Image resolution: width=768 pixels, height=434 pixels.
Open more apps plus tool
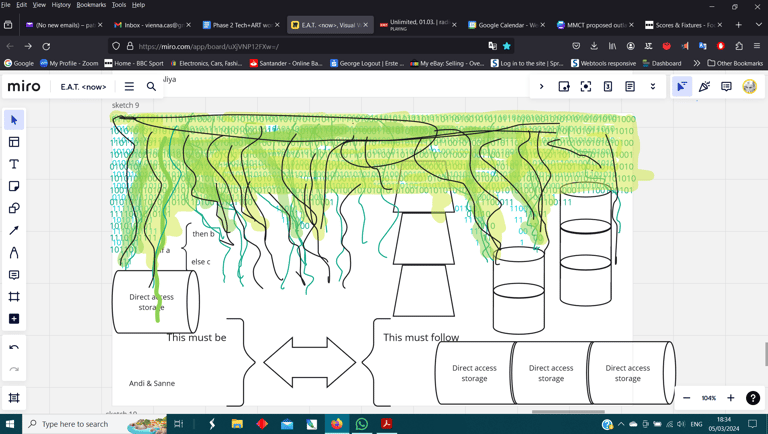tap(14, 319)
